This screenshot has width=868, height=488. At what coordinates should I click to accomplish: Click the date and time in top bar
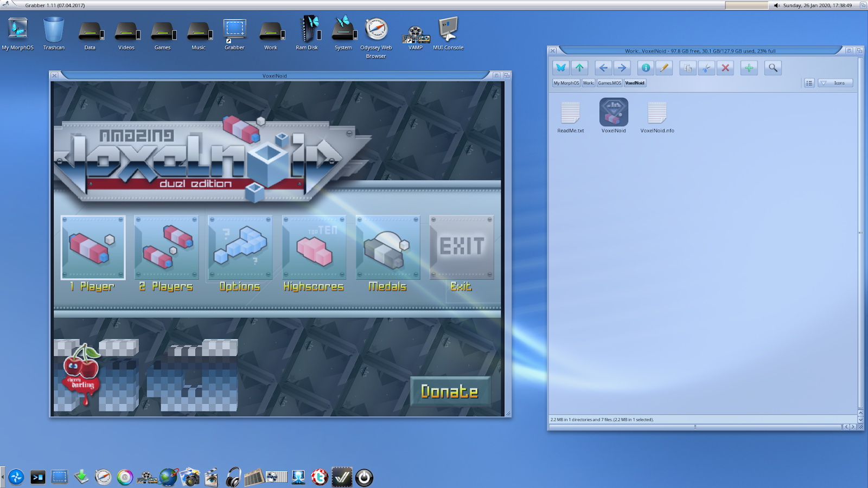click(818, 5)
